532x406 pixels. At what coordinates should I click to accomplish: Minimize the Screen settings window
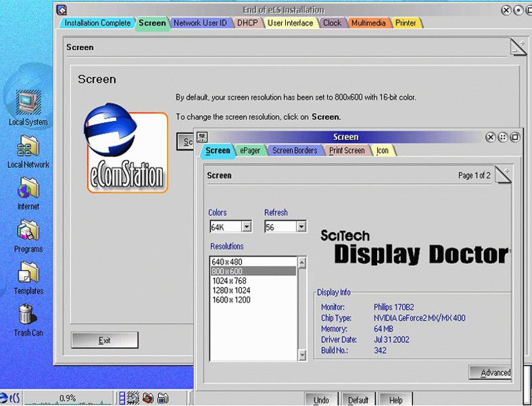tap(503, 137)
